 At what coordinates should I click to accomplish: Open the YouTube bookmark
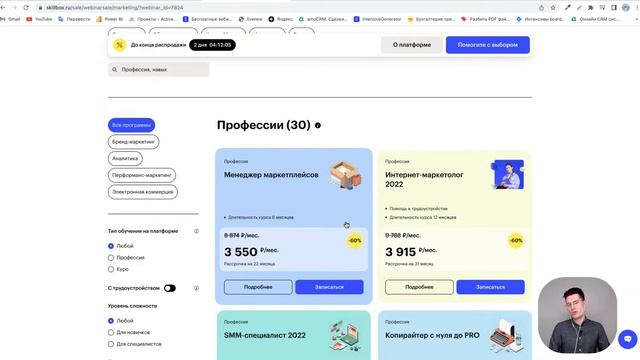click(39, 19)
